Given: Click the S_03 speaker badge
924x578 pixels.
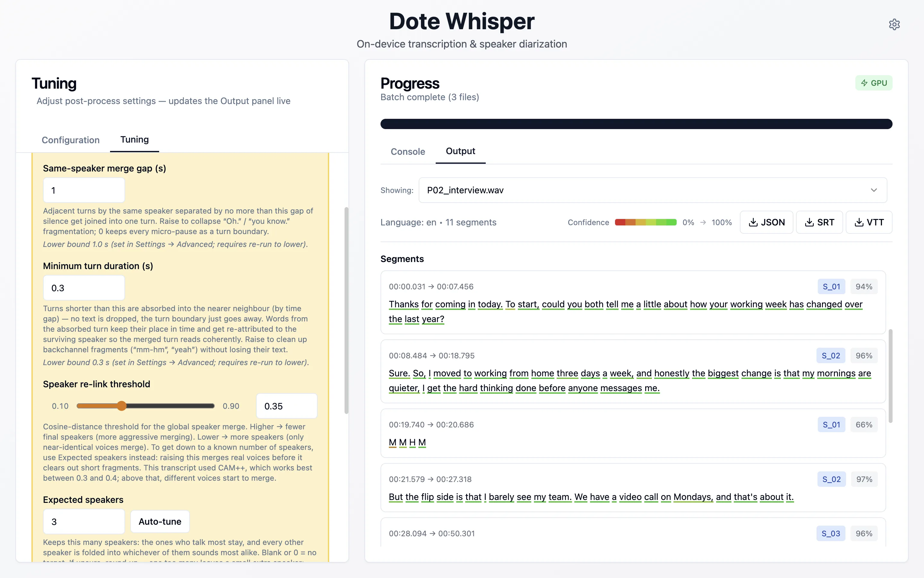Looking at the screenshot, I should (x=831, y=534).
